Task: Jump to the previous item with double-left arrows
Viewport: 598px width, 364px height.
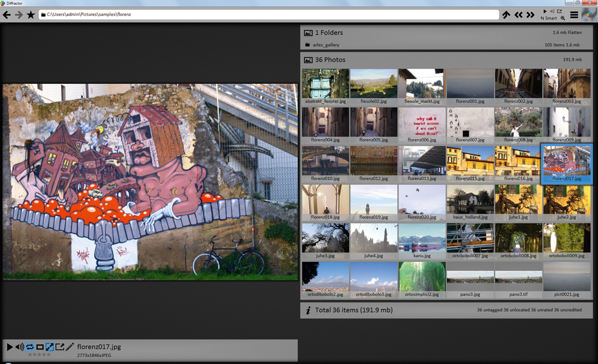Action: click(519, 15)
